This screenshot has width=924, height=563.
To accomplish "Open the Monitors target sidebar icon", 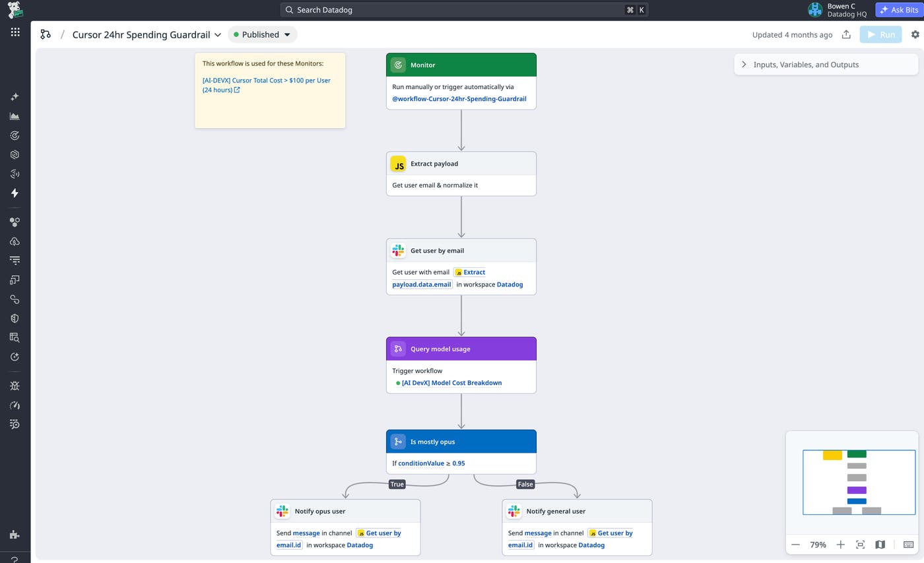I will pos(15,135).
